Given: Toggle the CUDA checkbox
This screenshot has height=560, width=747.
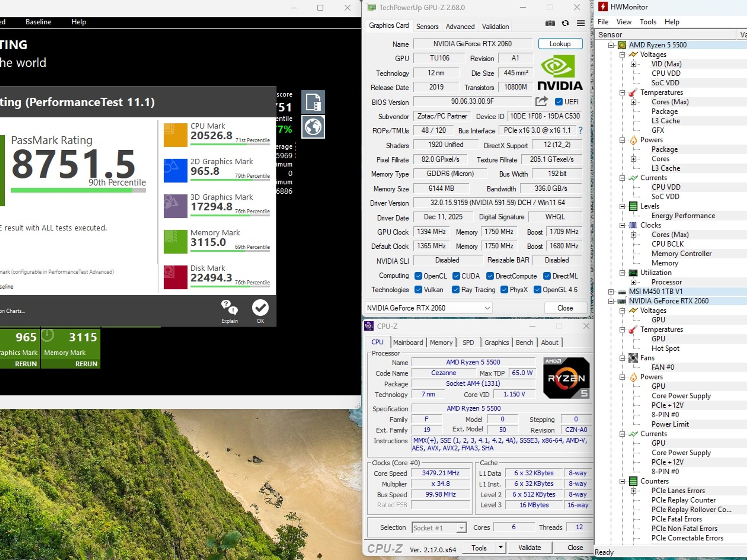Looking at the screenshot, I should tap(456, 276).
